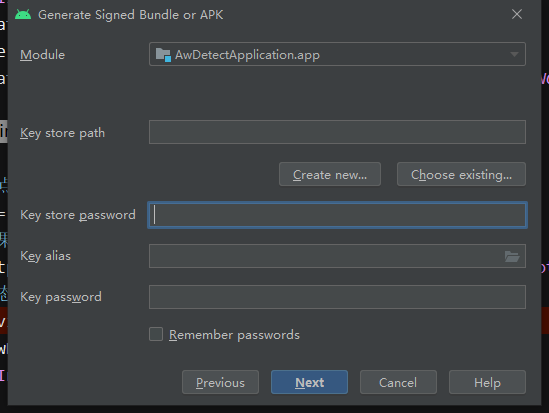Image resolution: width=549 pixels, height=413 pixels.
Task: Open key alias browse folder icon
Action: (512, 256)
